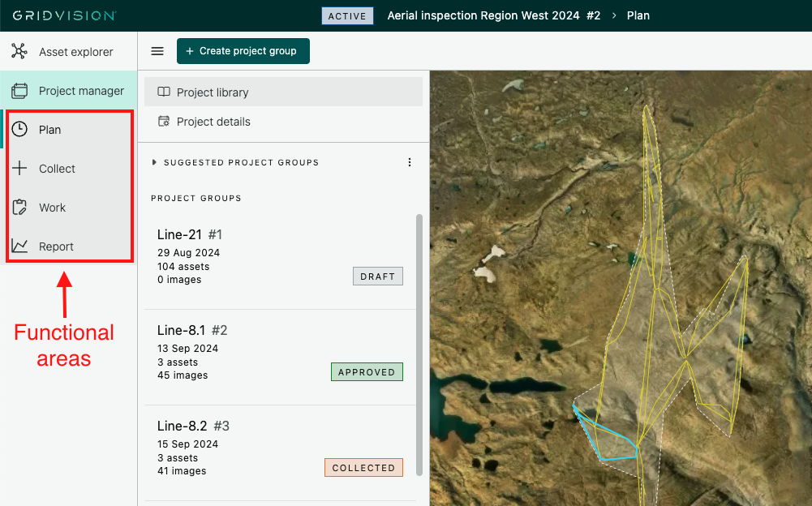
Task: Expand Suggested Project Groups section
Action: (x=154, y=162)
